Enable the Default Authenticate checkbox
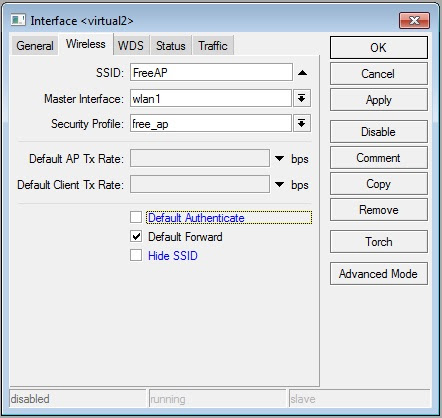This screenshot has height=418, width=442. 136,217
